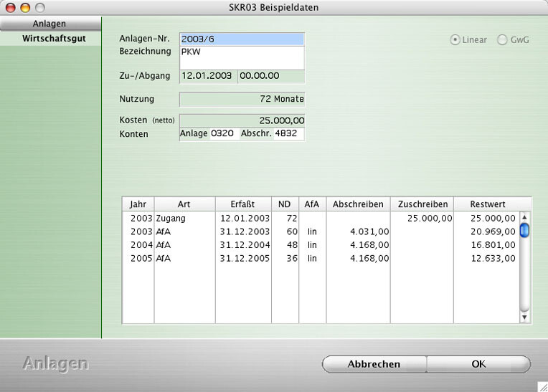This screenshot has width=548, height=392.
Task: Click the Nutzung 72 Monate field
Action: coord(242,99)
